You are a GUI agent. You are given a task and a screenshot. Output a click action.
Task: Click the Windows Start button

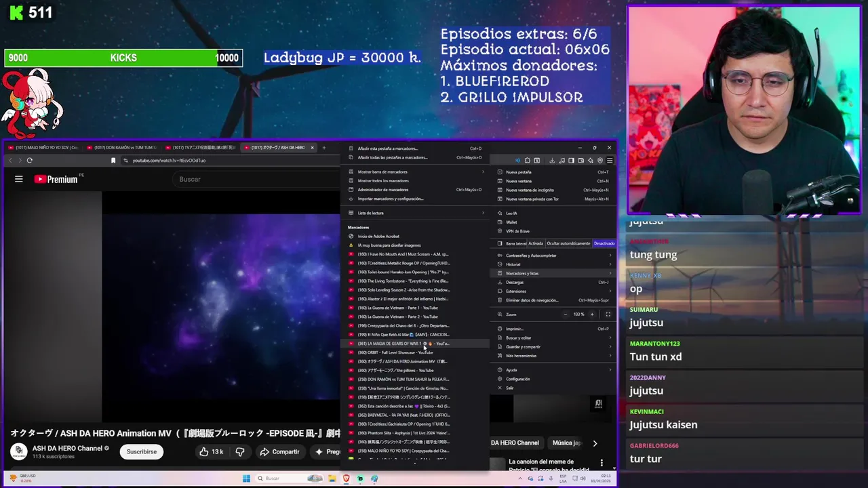coord(246,479)
